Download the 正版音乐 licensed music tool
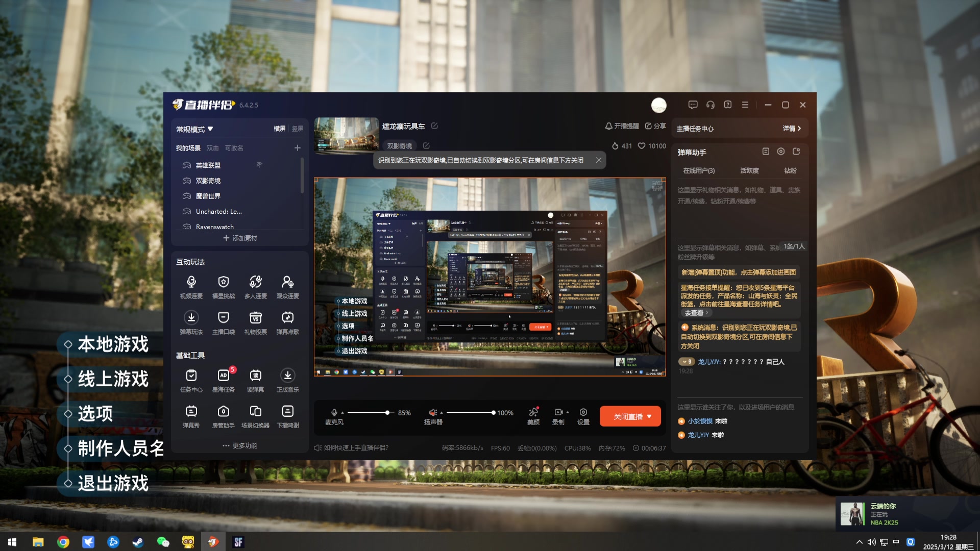980x551 pixels. pyautogui.click(x=287, y=381)
